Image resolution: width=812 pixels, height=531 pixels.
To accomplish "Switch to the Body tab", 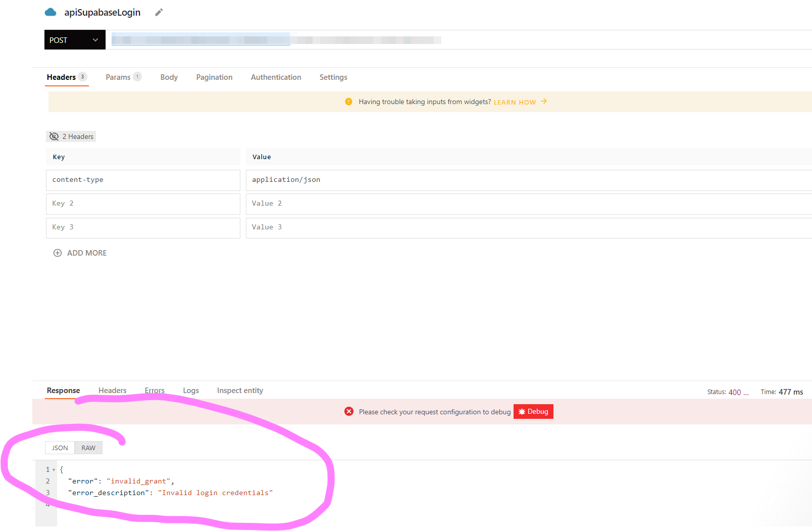I will click(169, 77).
